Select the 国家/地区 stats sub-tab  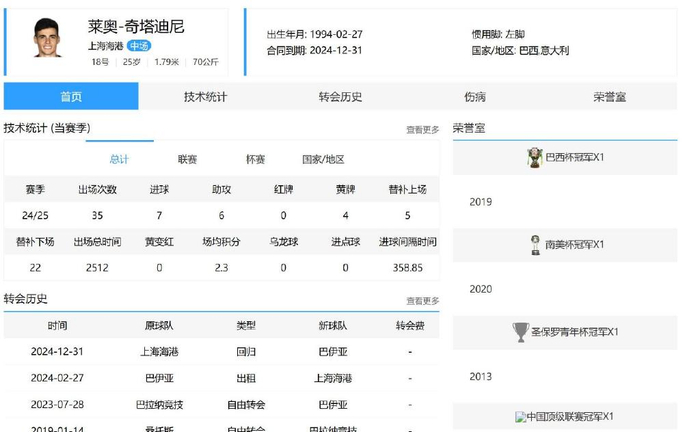[x=323, y=159]
